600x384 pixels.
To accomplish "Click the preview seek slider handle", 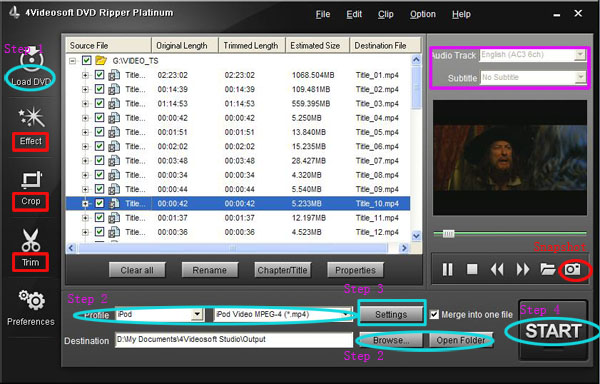I will point(448,233).
